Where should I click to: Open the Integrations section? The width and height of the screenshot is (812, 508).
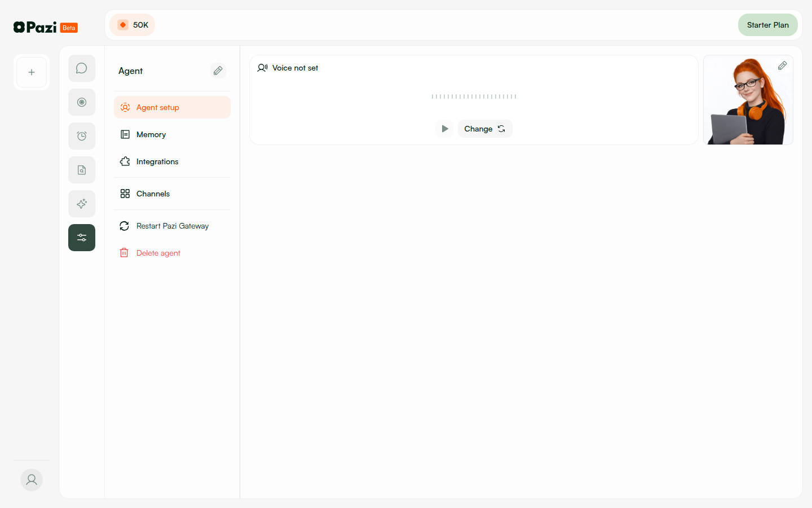156,161
